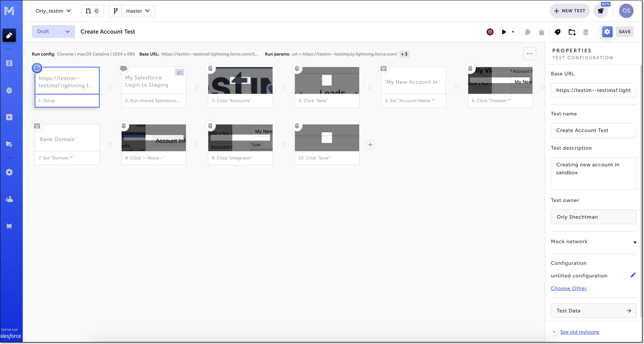Click the properties panel scrollbar

tap(641, 191)
